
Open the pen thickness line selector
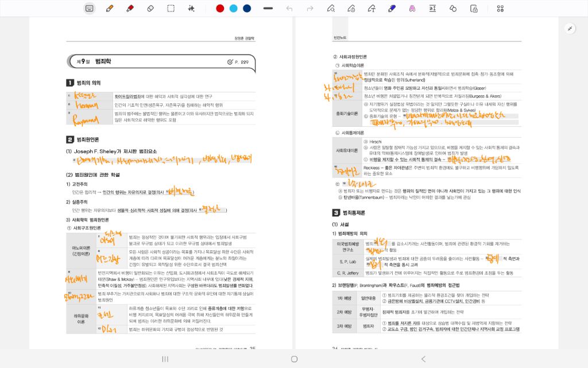(x=268, y=8)
